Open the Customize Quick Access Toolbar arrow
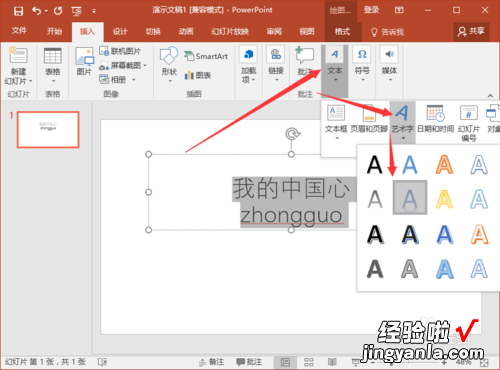This screenshot has width=500, height=370. pos(94,11)
